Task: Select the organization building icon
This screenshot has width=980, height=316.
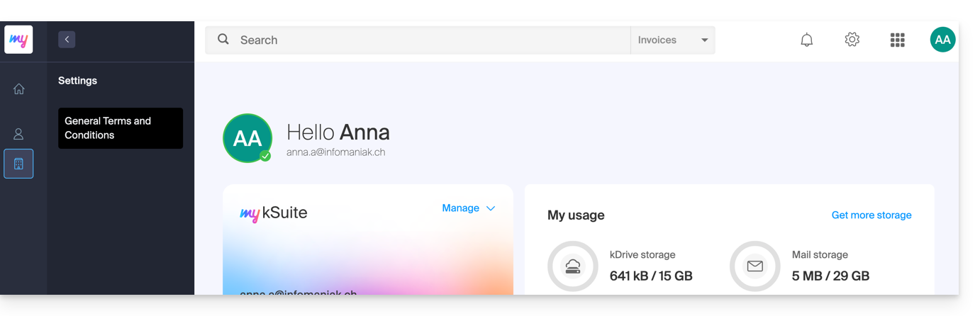Action: click(18, 164)
